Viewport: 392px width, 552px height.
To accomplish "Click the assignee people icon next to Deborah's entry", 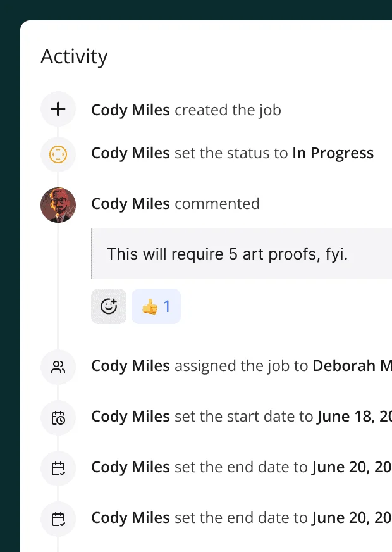I will (x=58, y=367).
